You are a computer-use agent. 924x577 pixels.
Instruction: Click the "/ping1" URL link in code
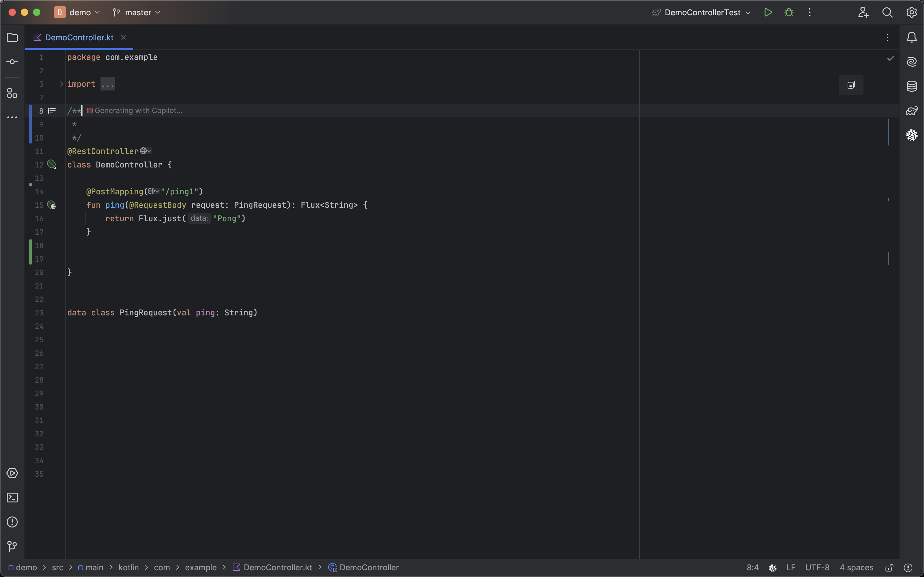coord(179,192)
